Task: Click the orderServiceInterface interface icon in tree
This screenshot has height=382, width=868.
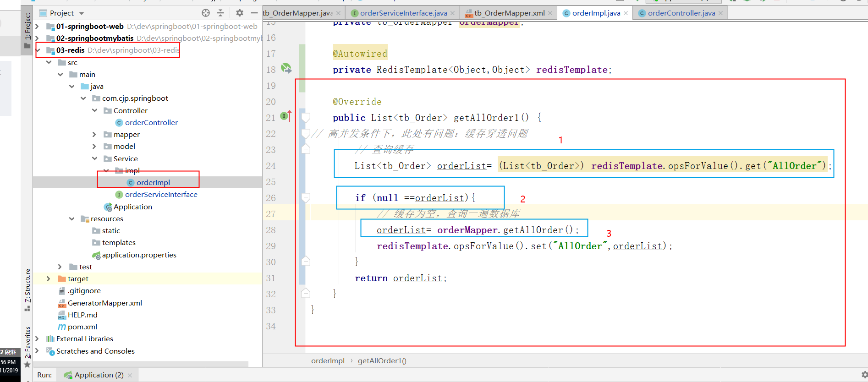Action: [119, 195]
